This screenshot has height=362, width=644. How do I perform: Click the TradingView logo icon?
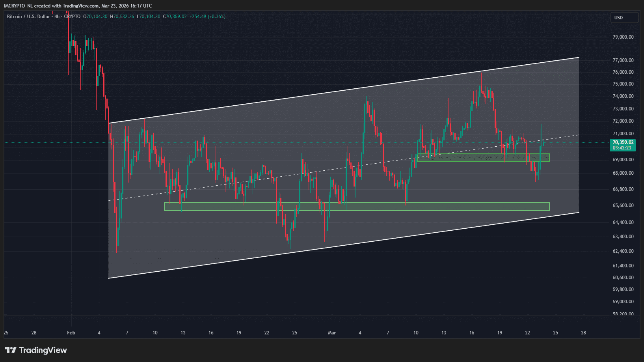(11, 350)
